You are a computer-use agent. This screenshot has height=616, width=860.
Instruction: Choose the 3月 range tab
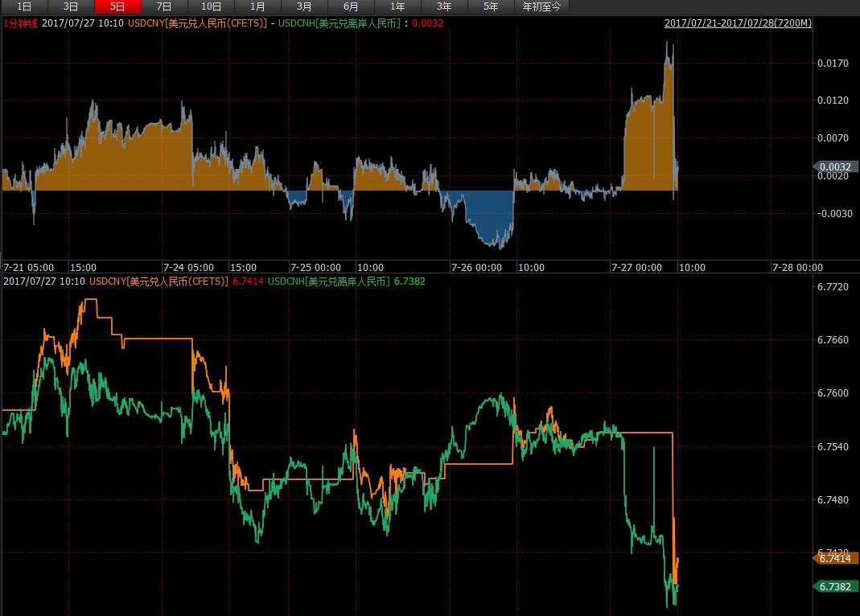coord(304,6)
